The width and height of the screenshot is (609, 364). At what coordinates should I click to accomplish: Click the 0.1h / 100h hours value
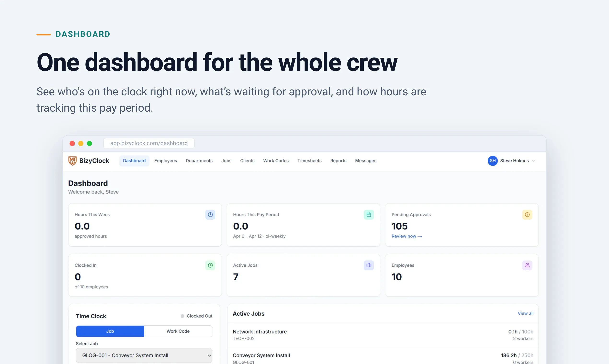[x=521, y=332]
